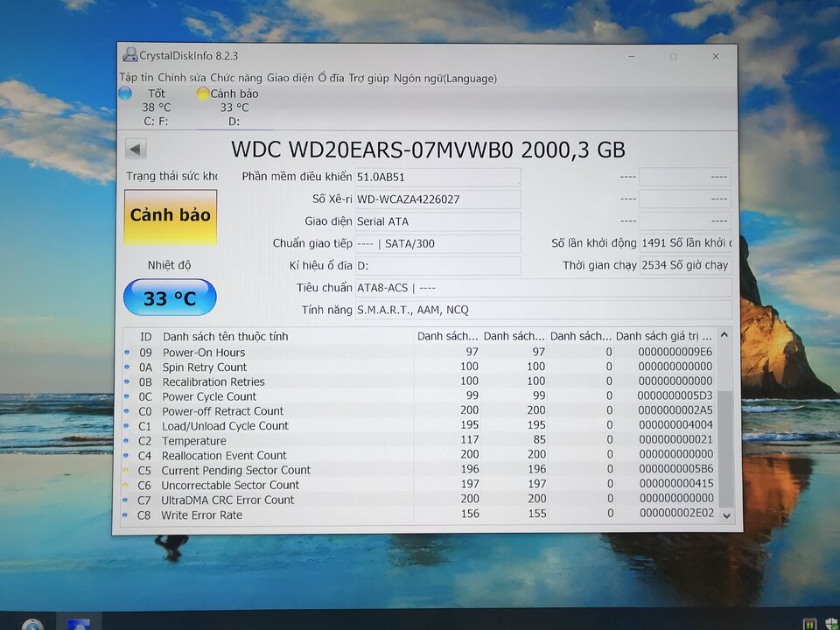Click the attribute list scrollbar thumb
Viewport: 840px width, 630px height.
(x=725, y=449)
